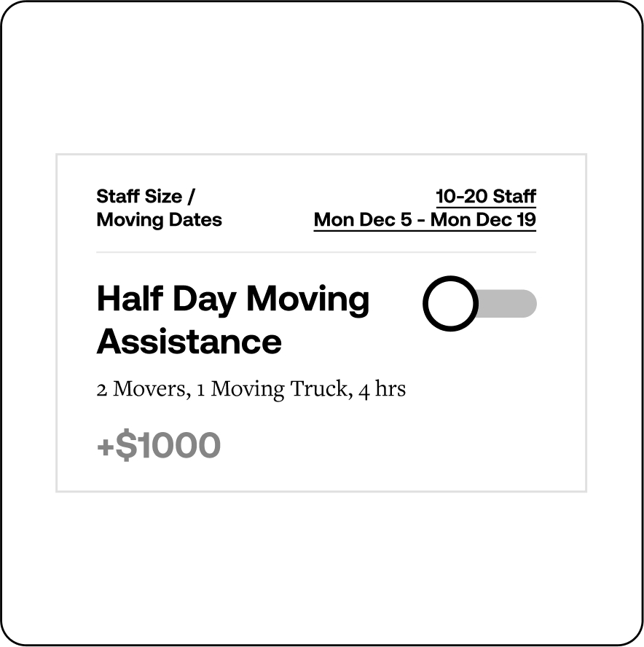Enable the Half Day Moving Assistance toggle
The image size is (644, 647).
[x=479, y=303]
